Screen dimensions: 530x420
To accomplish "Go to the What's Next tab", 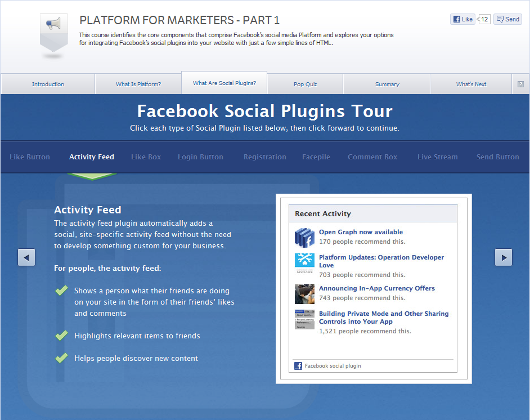I will click(471, 84).
